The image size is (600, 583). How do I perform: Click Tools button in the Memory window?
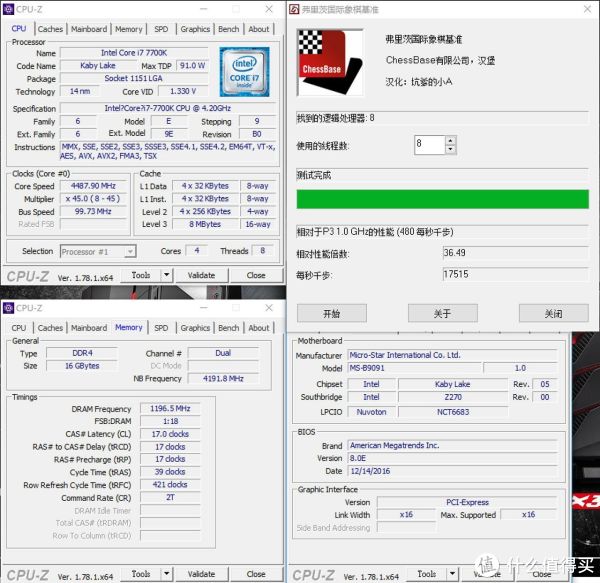point(140,574)
